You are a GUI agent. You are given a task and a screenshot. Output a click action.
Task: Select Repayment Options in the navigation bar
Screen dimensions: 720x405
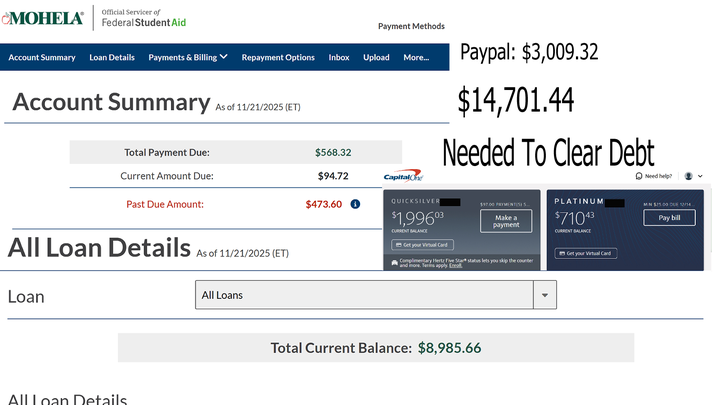click(x=278, y=57)
